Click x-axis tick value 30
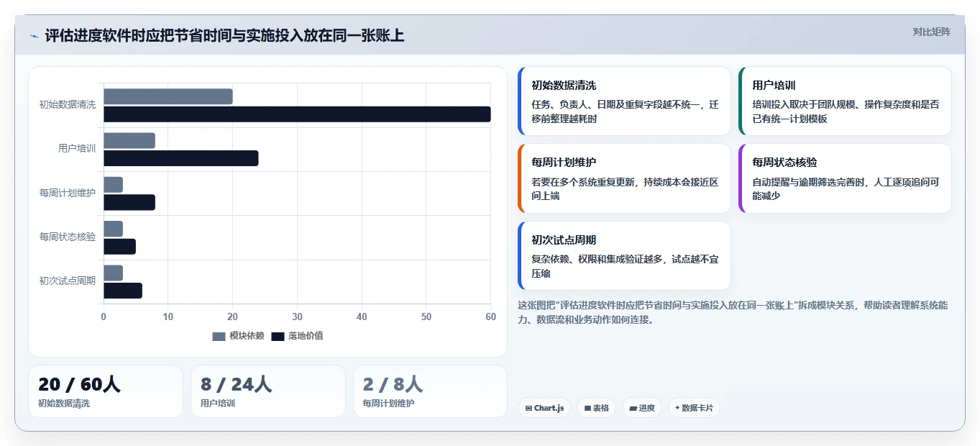The width and height of the screenshot is (980, 446). tap(297, 317)
